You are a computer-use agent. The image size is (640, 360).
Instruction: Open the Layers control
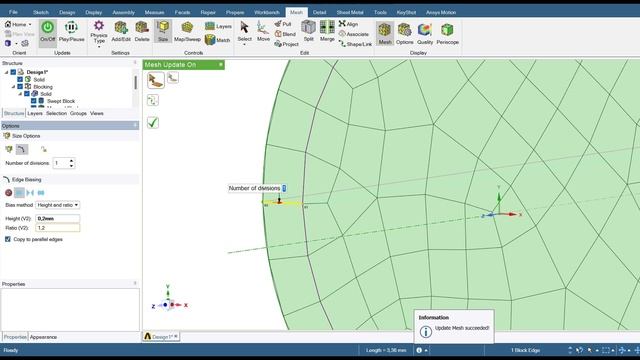tap(218, 26)
